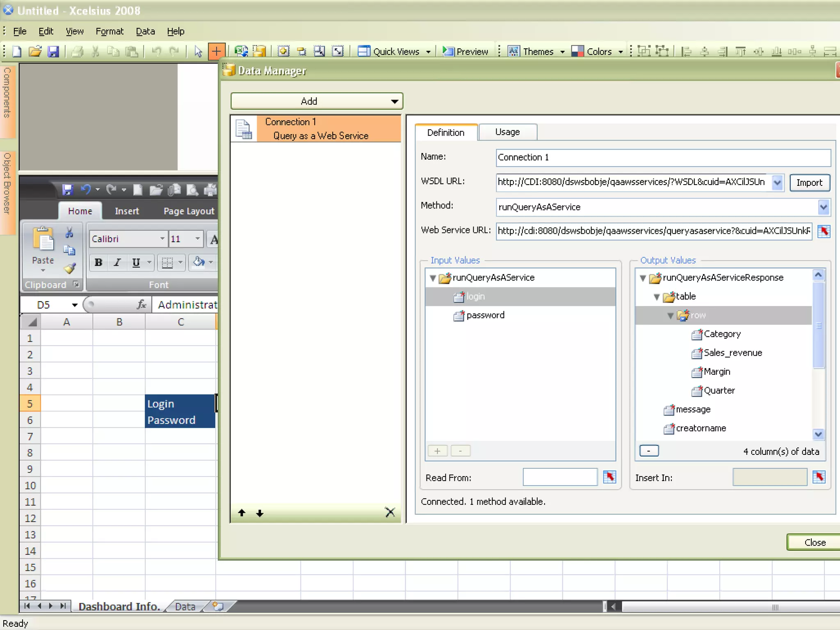The image size is (840, 630).
Task: Click the Align Left toolbar icon
Action: click(x=686, y=51)
